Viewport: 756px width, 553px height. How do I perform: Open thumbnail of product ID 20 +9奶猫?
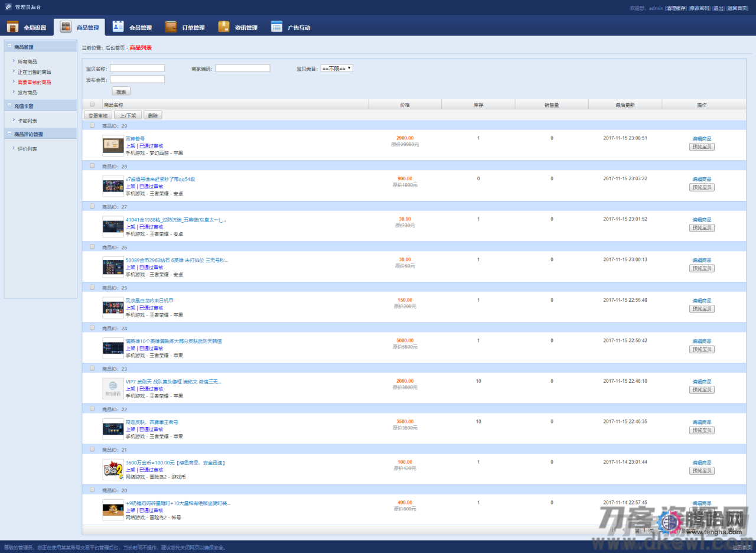[x=113, y=510]
